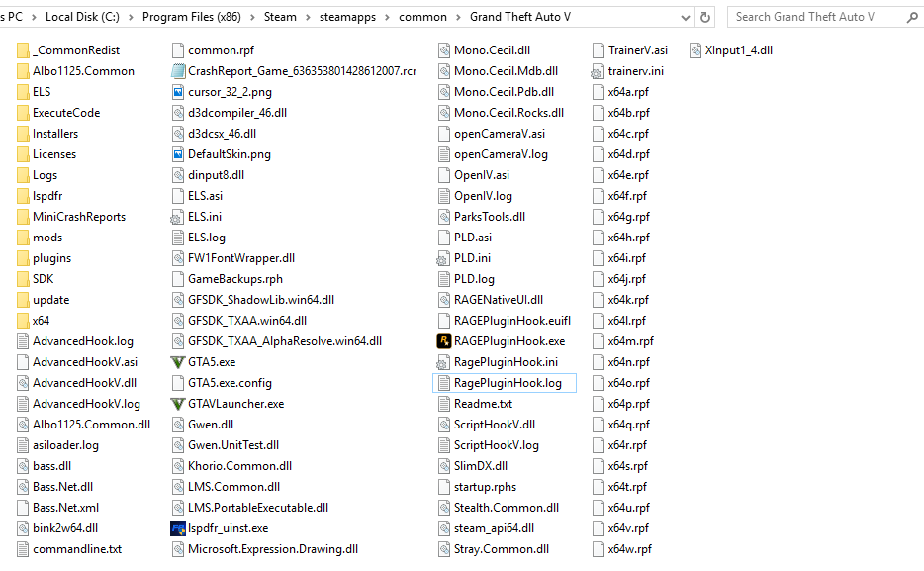This screenshot has width=924, height=571.
Task: Select the file name common.rpf
Action: coord(221,50)
